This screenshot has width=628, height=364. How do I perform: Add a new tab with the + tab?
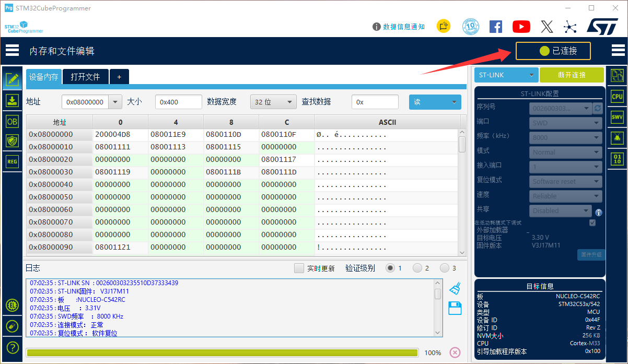(119, 77)
